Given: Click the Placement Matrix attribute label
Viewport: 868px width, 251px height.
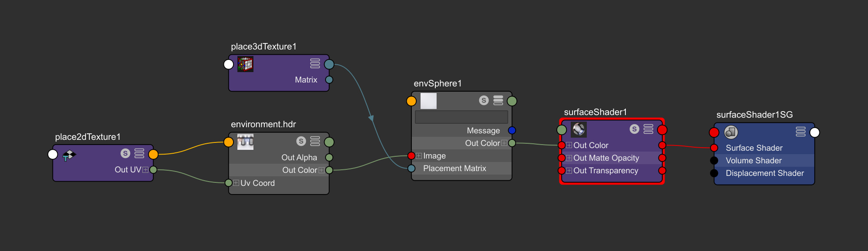Looking at the screenshot, I should [454, 168].
